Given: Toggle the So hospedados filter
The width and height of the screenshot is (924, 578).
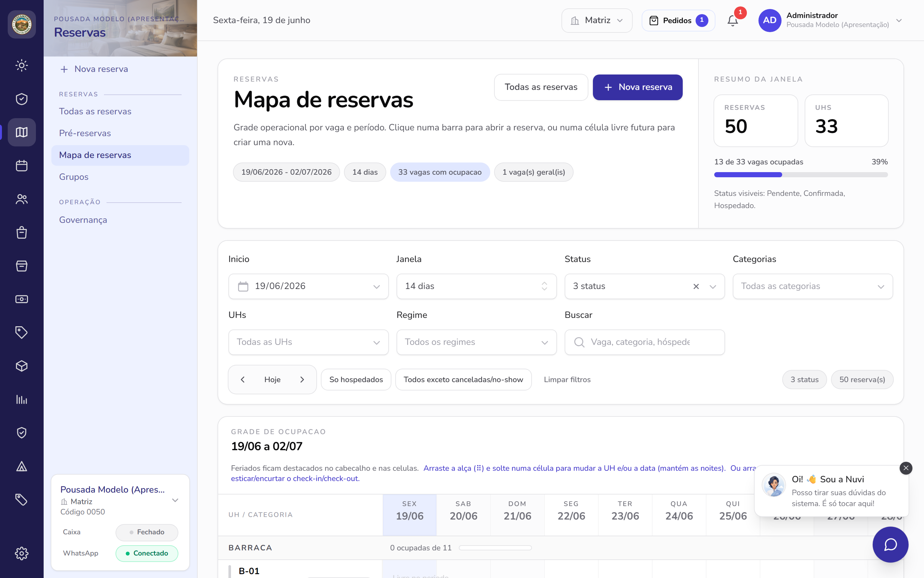Looking at the screenshot, I should click(356, 380).
